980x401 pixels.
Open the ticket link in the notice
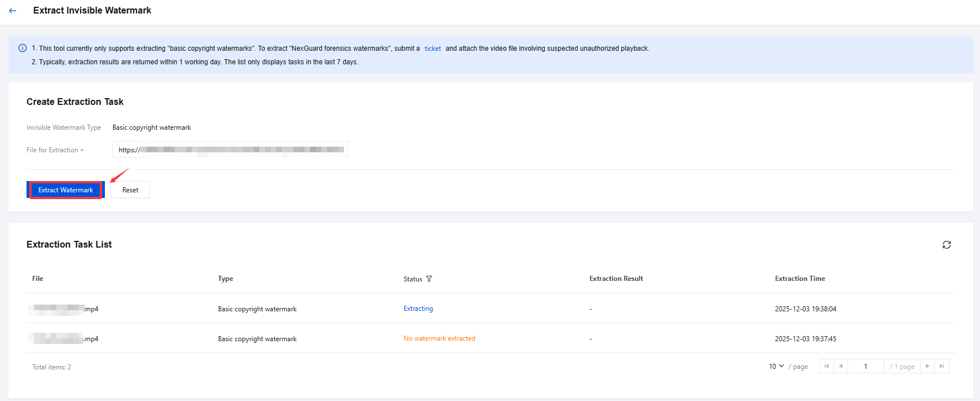point(432,49)
